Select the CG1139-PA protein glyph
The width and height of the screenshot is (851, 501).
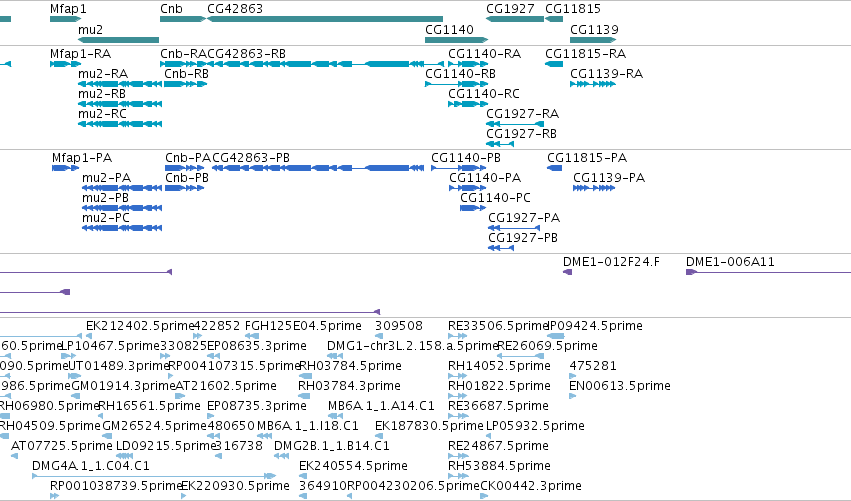pos(594,188)
